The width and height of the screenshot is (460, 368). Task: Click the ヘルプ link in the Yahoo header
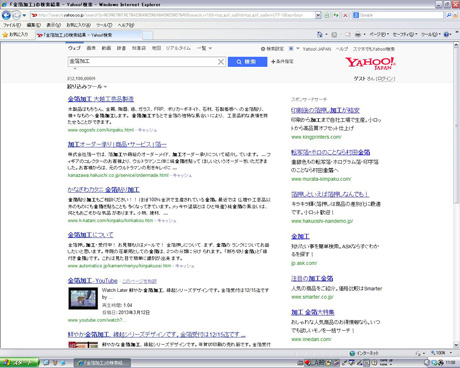(x=342, y=49)
